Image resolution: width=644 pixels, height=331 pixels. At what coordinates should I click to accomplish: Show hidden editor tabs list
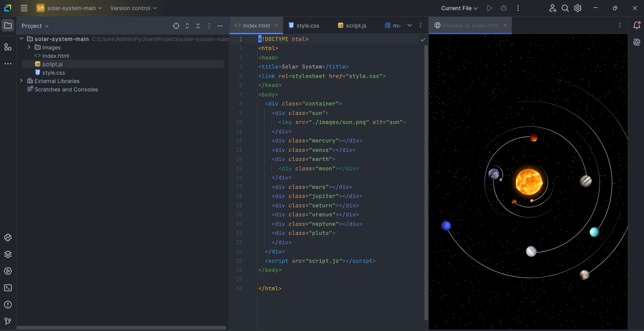410,25
